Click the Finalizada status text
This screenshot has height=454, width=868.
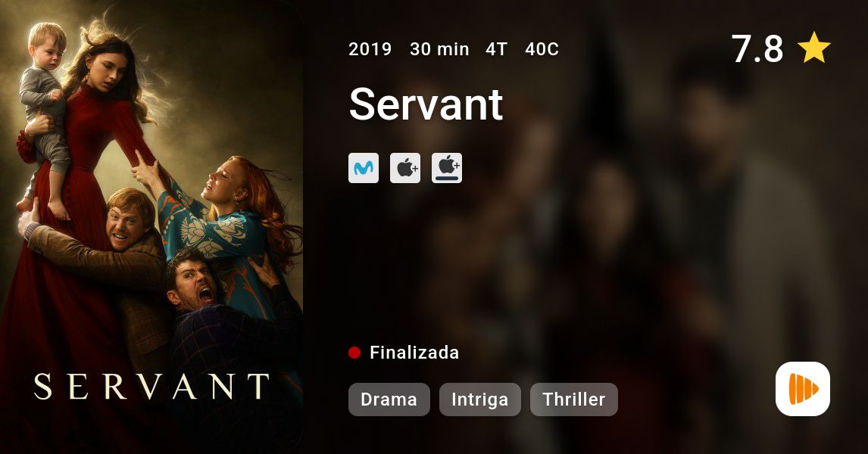point(414,353)
